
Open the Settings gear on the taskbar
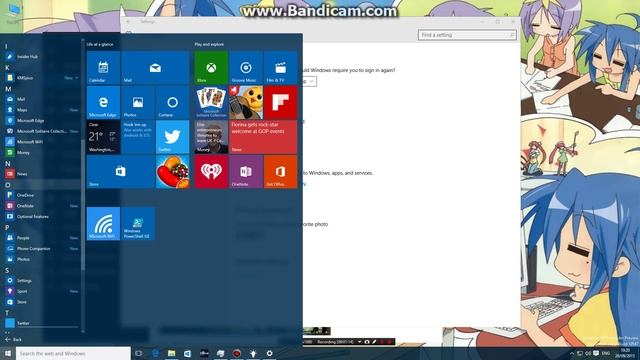click(x=269, y=353)
